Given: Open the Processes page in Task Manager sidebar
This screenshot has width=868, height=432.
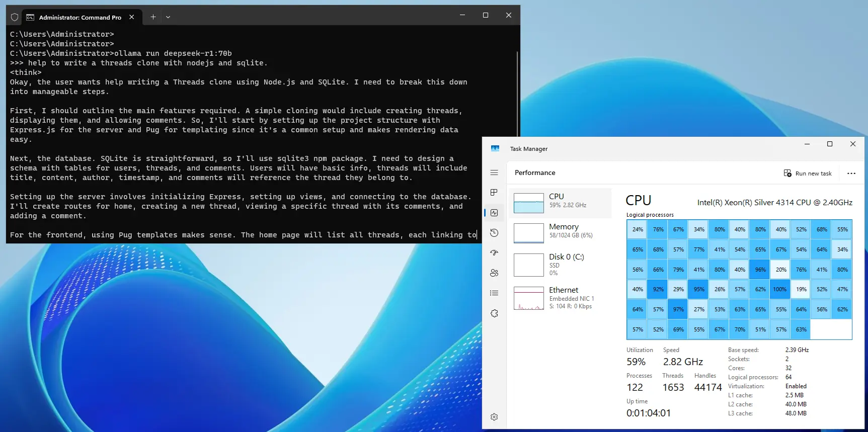Looking at the screenshot, I should click(494, 193).
